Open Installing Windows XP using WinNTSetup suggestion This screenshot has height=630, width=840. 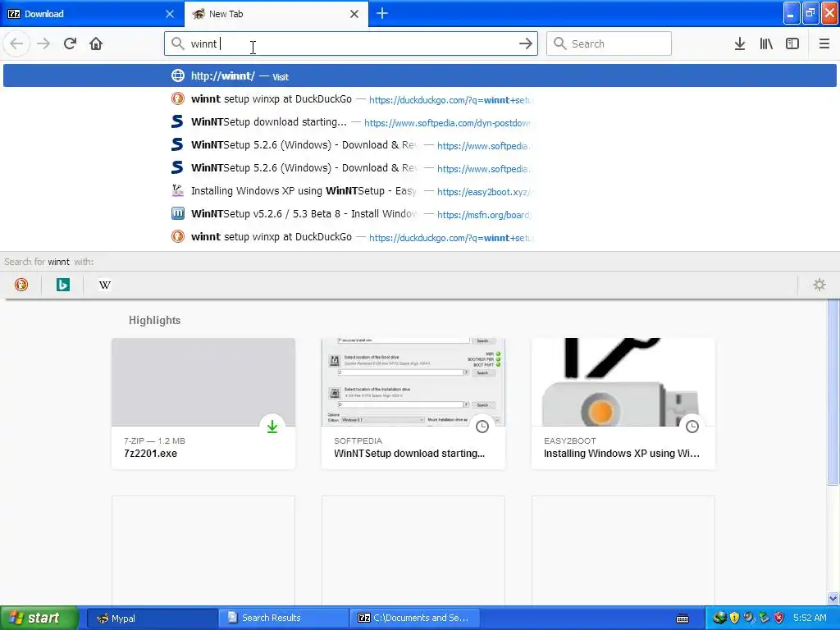tap(419, 190)
